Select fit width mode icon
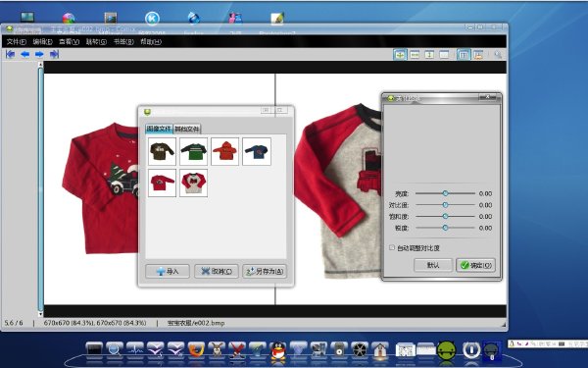The width and height of the screenshot is (588, 368). 415,55
